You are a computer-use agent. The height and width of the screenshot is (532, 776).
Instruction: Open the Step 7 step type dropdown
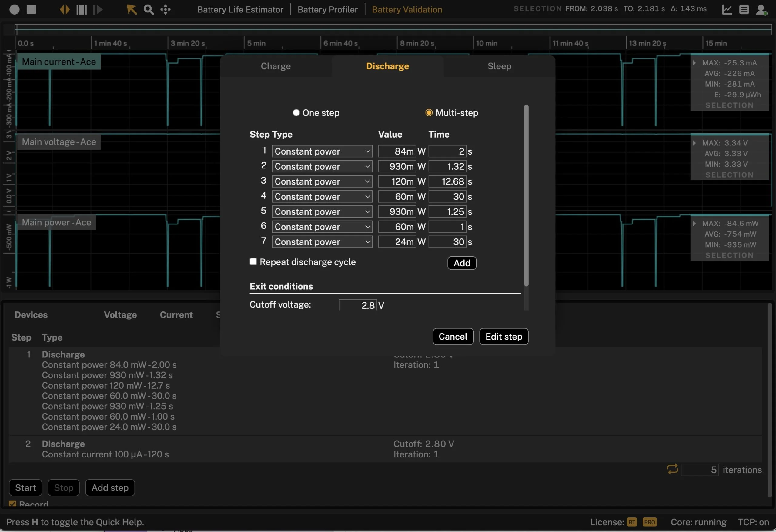322,242
